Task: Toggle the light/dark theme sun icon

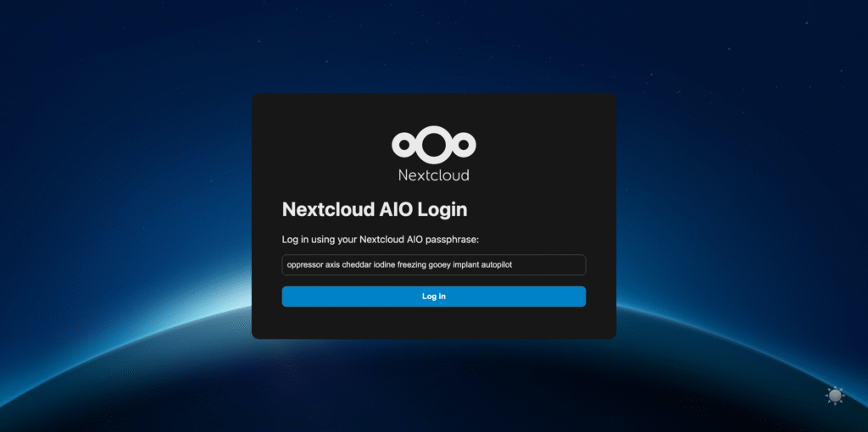Action: click(x=835, y=396)
